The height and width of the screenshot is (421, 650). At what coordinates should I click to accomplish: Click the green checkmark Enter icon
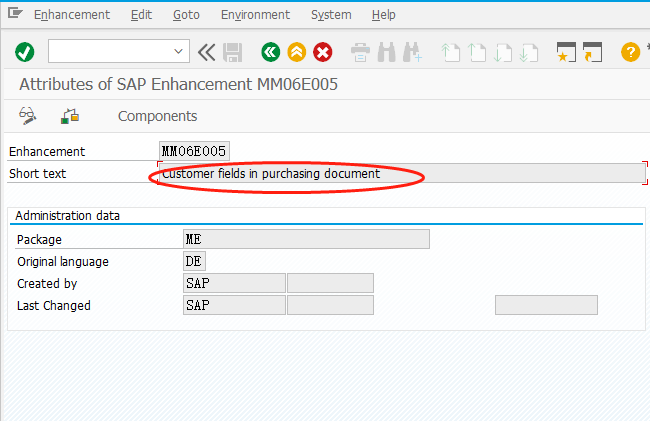(24, 52)
